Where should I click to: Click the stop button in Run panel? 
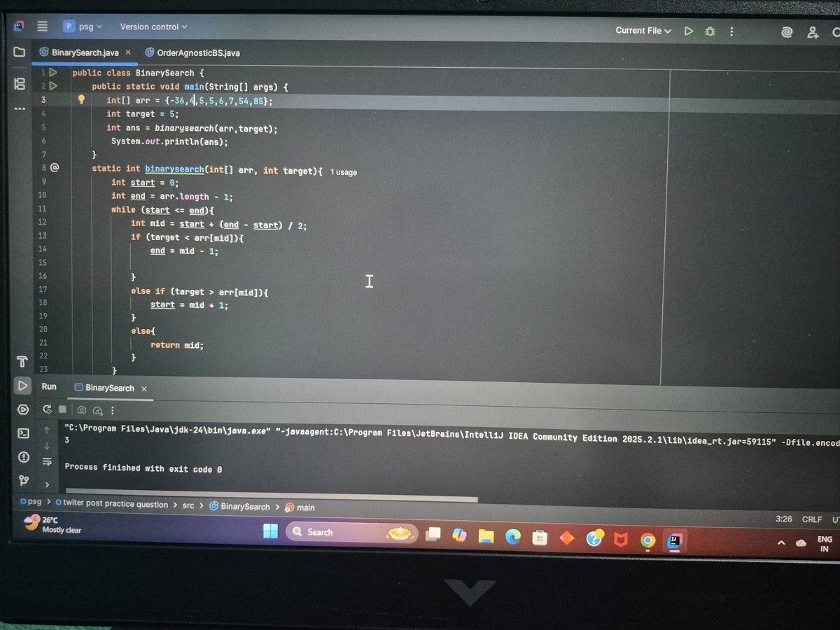(x=62, y=409)
